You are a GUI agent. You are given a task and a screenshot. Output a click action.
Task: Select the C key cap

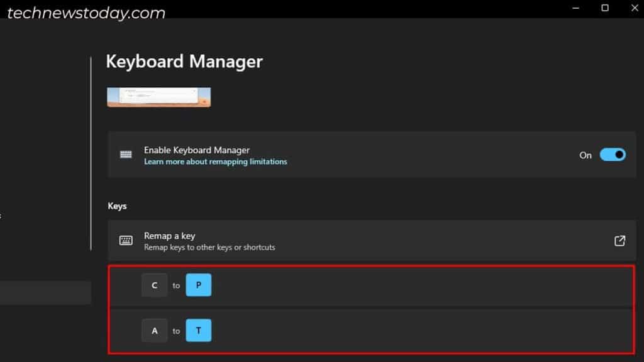155,285
